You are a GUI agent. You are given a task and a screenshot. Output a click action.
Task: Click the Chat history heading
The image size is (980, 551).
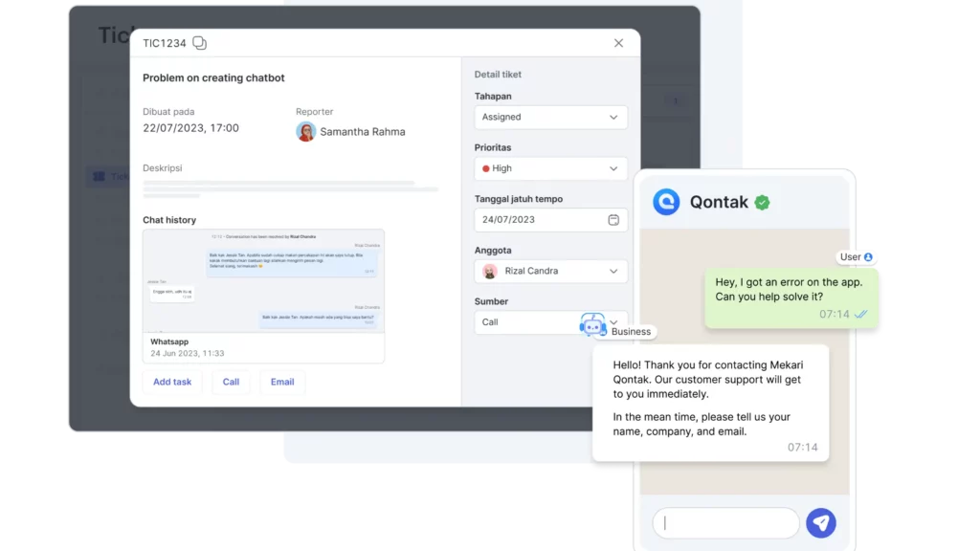coord(169,220)
